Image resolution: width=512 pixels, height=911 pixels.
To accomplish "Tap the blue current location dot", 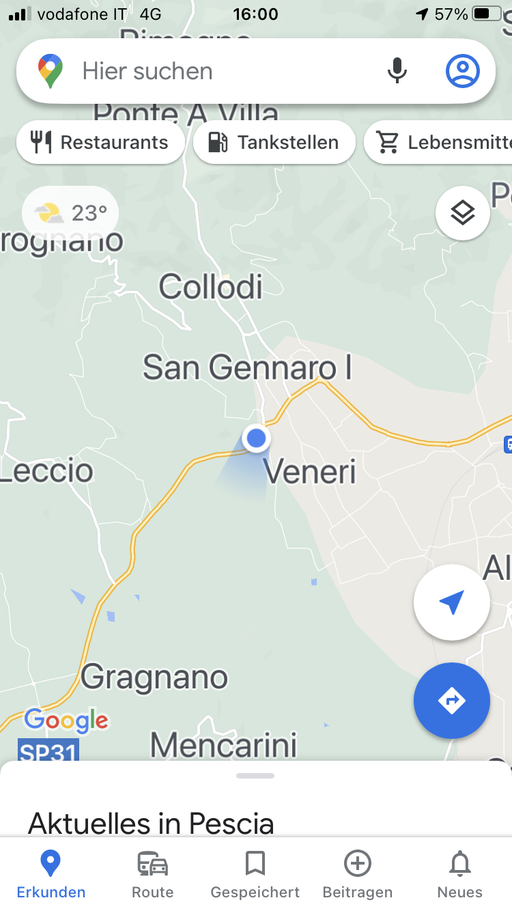I will point(256,438).
